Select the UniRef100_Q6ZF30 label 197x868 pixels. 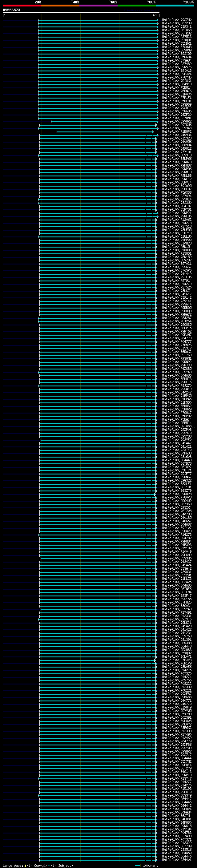pyautogui.click(x=177, y=115)
